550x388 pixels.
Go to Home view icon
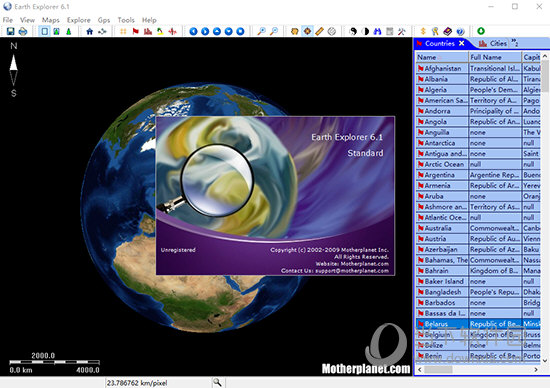point(89,32)
